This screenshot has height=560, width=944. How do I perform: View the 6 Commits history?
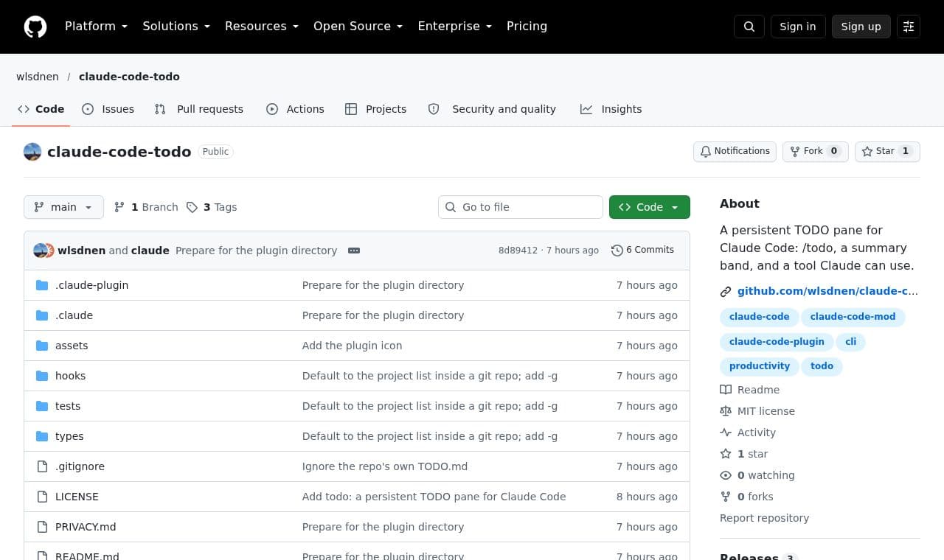coord(642,251)
